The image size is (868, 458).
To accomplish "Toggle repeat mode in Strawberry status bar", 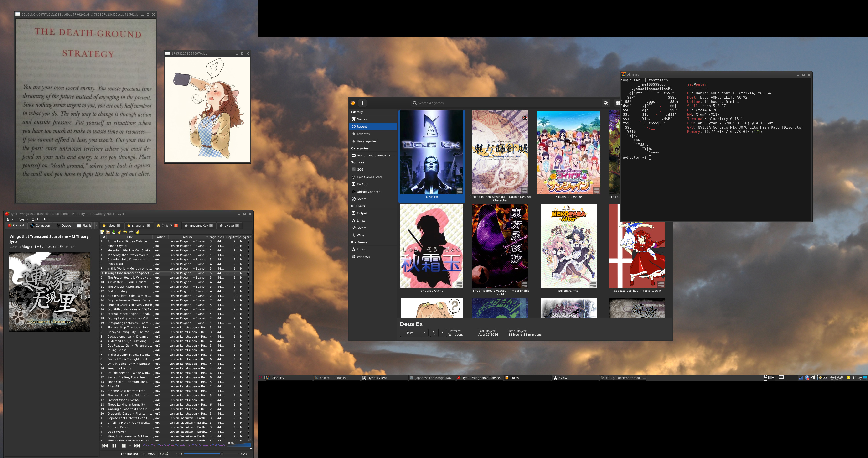I will pos(162,454).
